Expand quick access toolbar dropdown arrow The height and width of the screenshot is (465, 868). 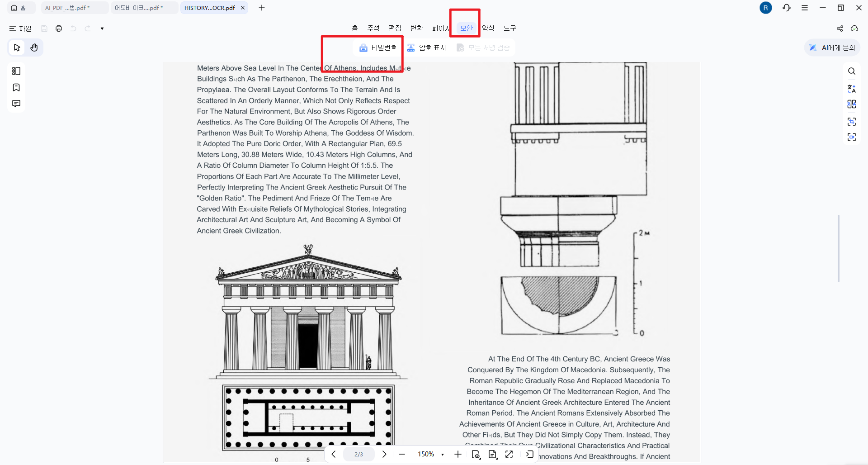point(102,28)
